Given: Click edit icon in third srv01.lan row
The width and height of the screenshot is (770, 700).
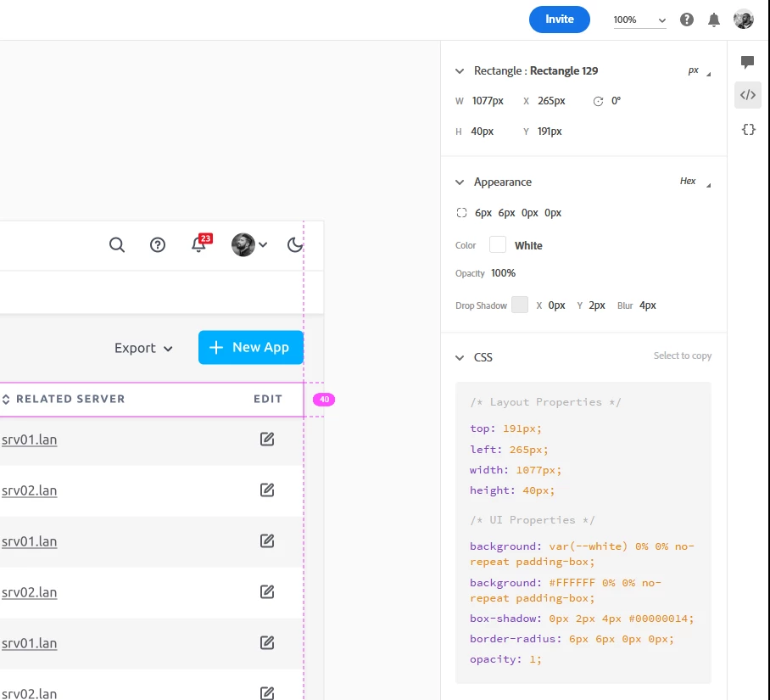Looking at the screenshot, I should coord(267,642).
